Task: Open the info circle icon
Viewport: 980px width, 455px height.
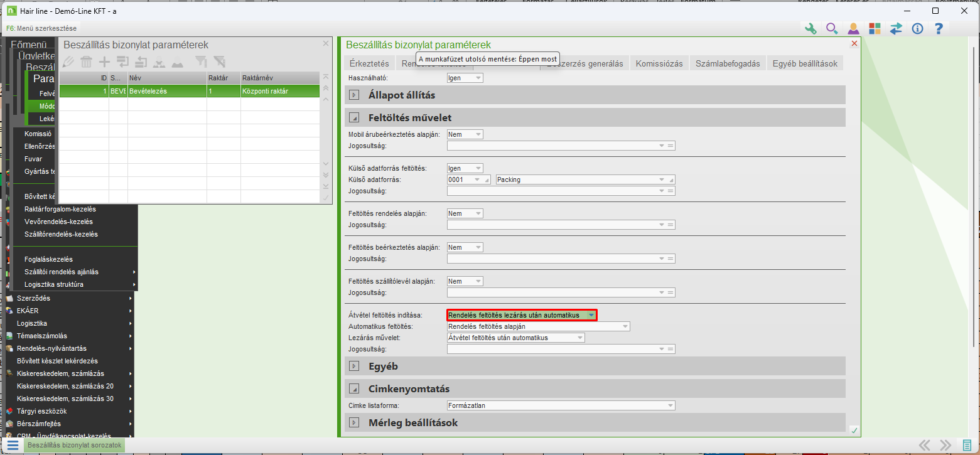Action: click(917, 28)
